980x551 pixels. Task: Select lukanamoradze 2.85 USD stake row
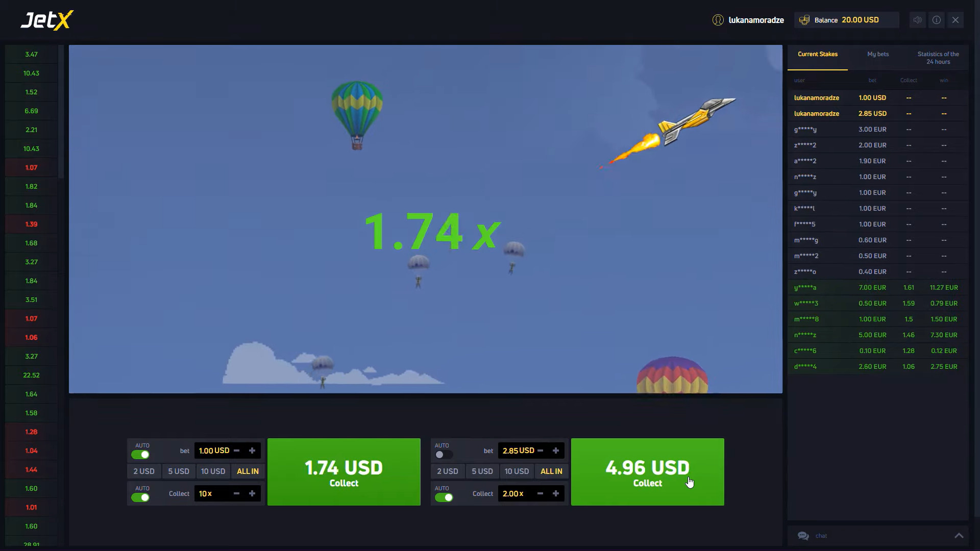pyautogui.click(x=878, y=113)
